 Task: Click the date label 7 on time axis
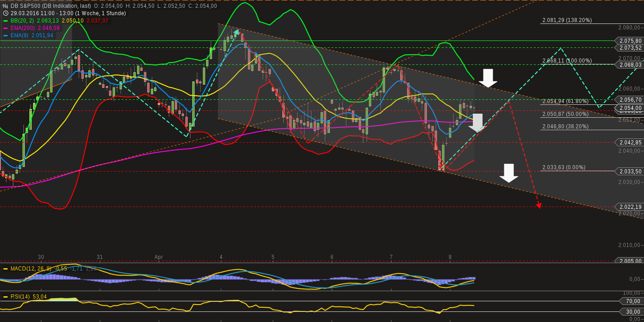click(391, 257)
